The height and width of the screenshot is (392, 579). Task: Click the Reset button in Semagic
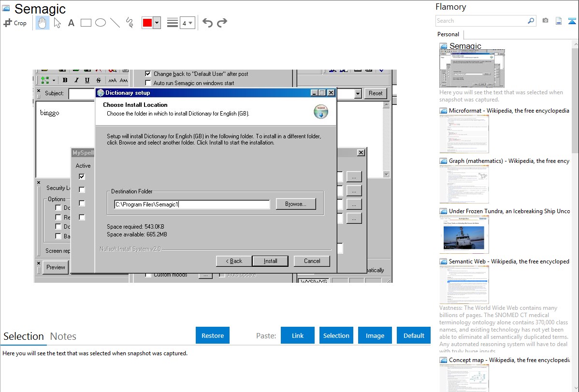[x=376, y=93]
